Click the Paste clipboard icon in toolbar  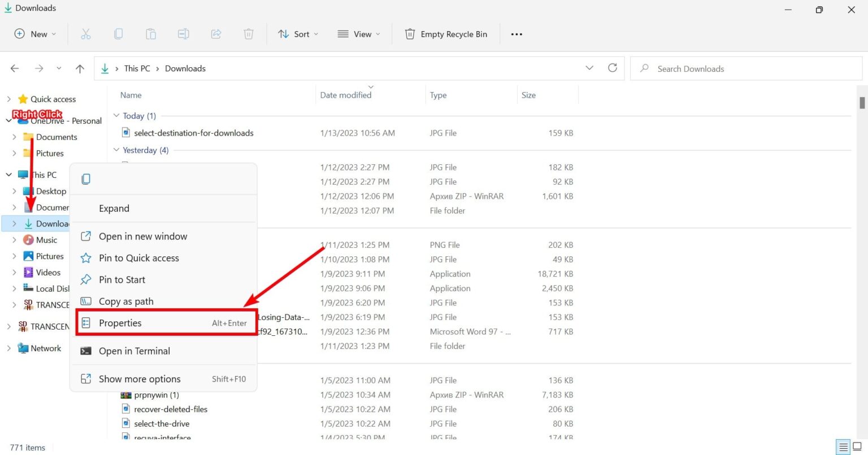[x=151, y=34]
